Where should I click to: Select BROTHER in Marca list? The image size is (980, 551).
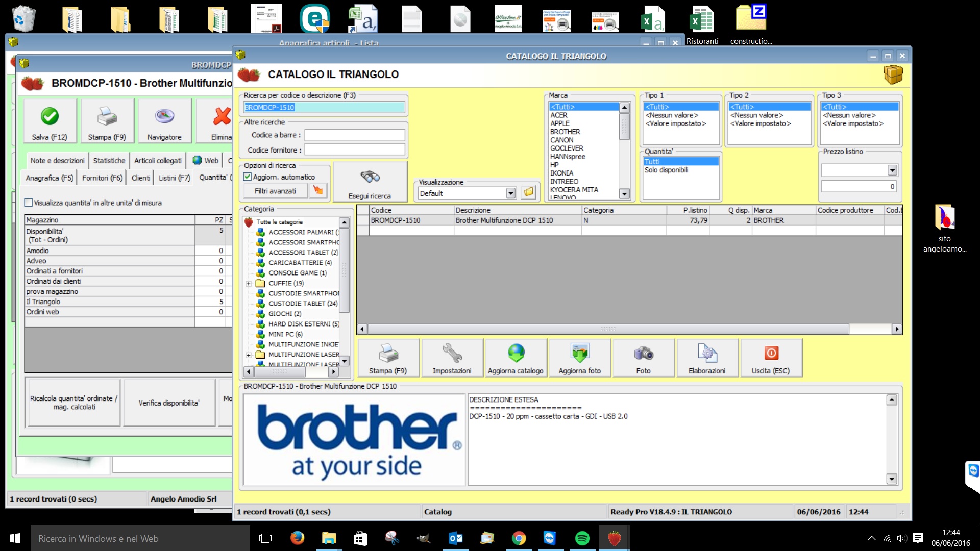click(565, 132)
